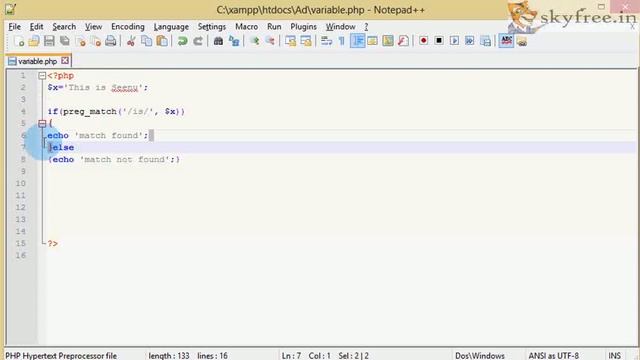Click the Ln : 7 Col : 1 status field
Image resolution: width=640 pixels, height=360 pixels.
(306, 356)
